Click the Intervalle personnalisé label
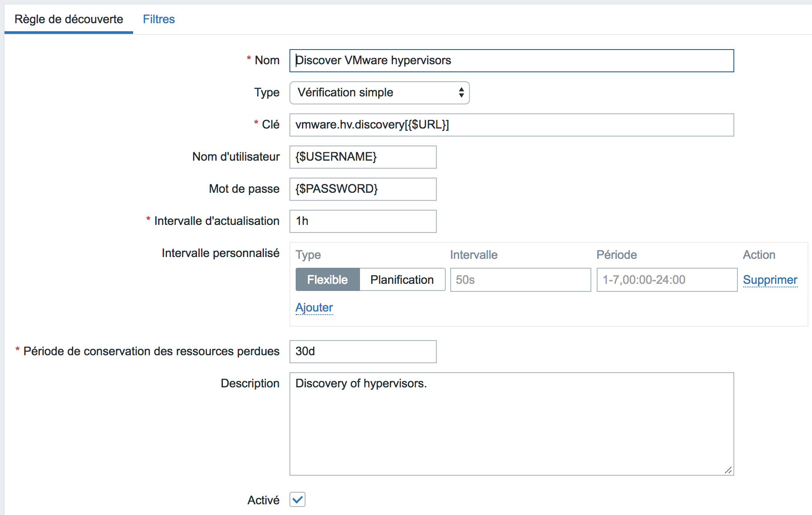Viewport: 812px width, 515px height. (x=221, y=253)
